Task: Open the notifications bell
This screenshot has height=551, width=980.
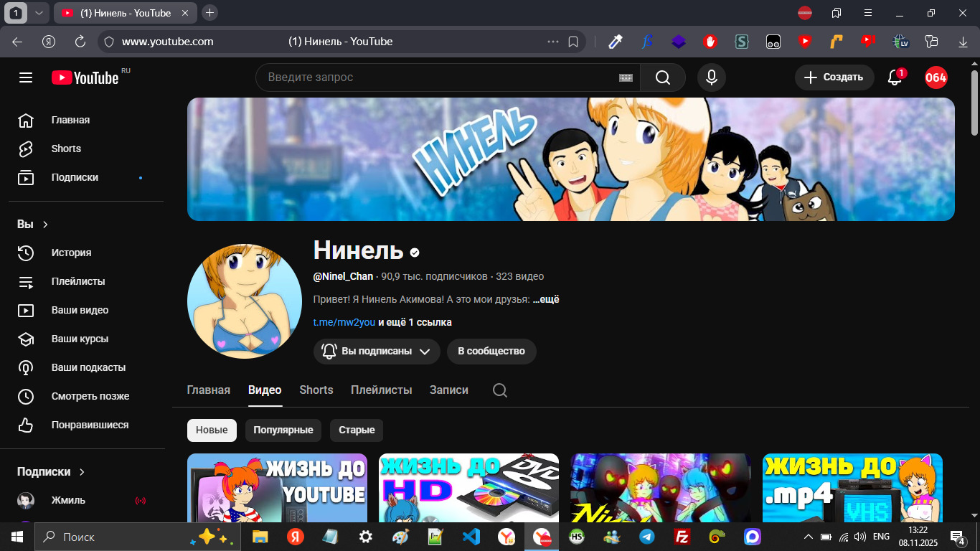Action: (x=895, y=77)
